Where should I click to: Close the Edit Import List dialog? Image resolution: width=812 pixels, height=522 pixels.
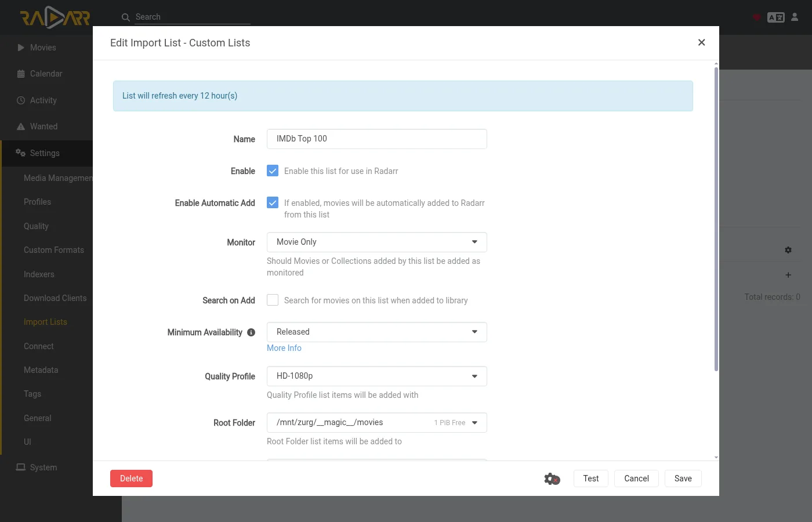point(702,42)
